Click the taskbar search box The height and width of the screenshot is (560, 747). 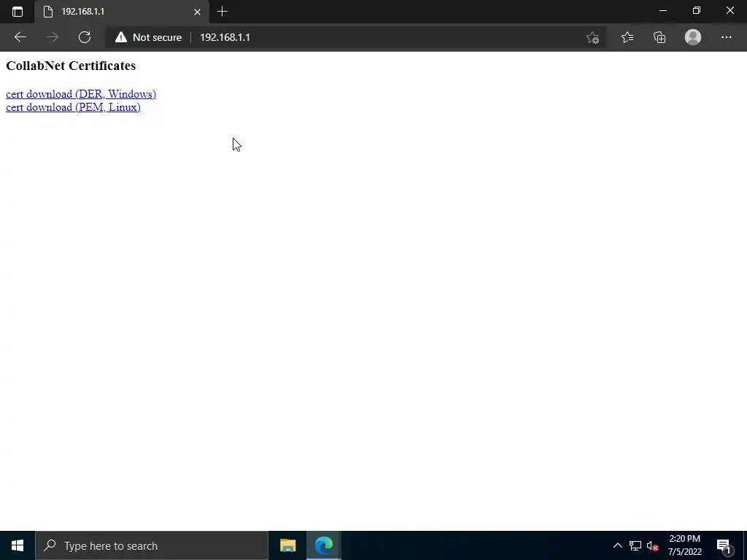point(152,545)
